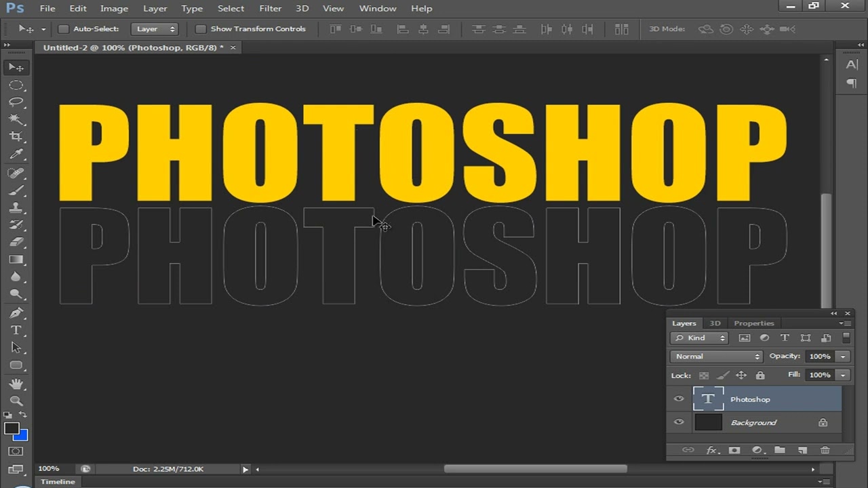Open the Normal blend mode dropdown
The image size is (868, 488).
tap(717, 357)
